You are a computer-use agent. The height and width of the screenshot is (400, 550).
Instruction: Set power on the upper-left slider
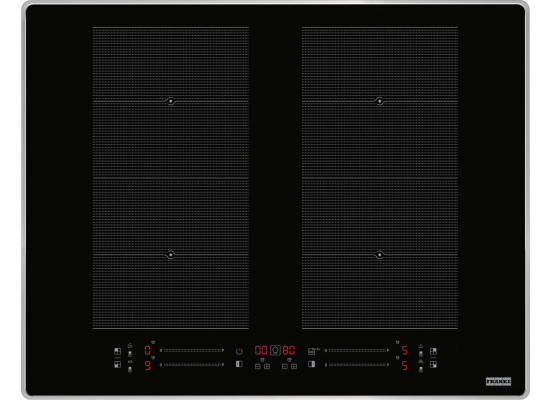click(192, 351)
